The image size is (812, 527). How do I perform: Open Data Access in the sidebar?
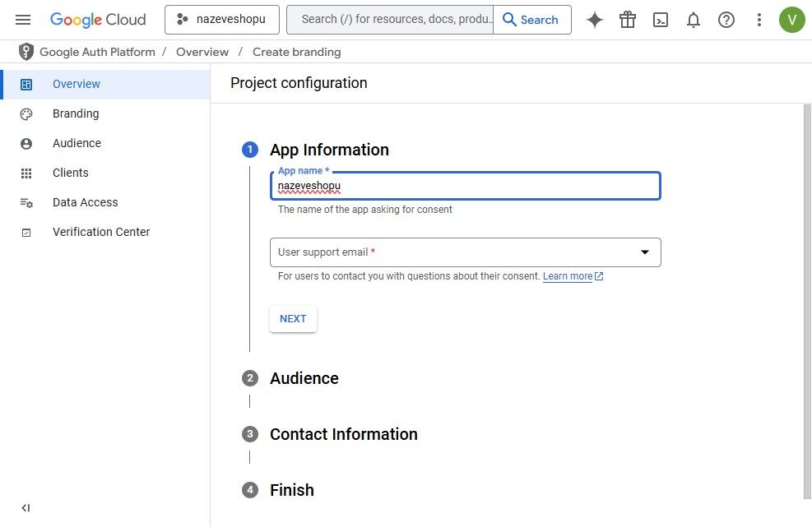pyautogui.click(x=86, y=202)
